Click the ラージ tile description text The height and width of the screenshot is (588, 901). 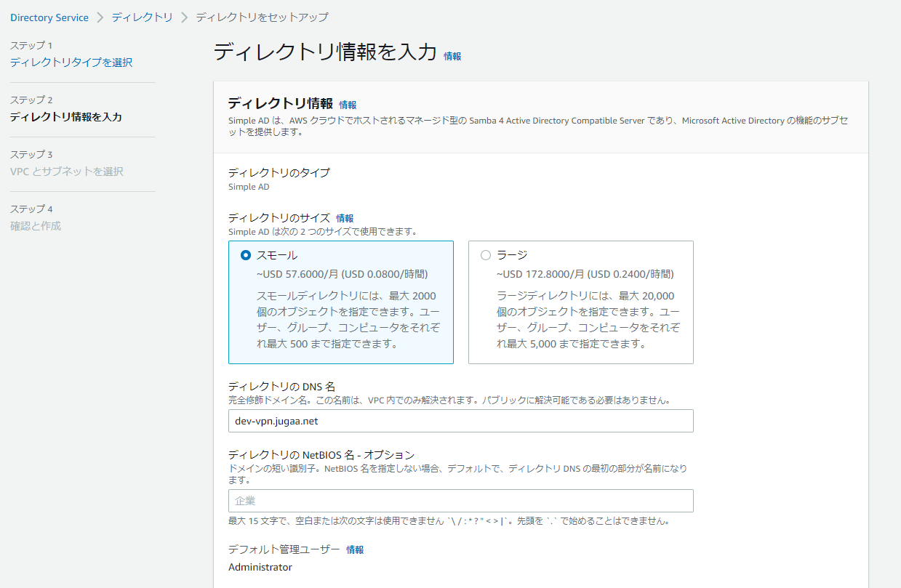pyautogui.click(x=588, y=320)
